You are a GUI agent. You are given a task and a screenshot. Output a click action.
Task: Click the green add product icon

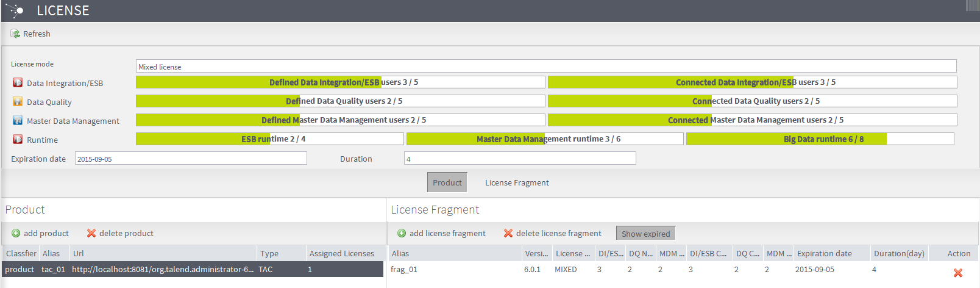point(16,233)
